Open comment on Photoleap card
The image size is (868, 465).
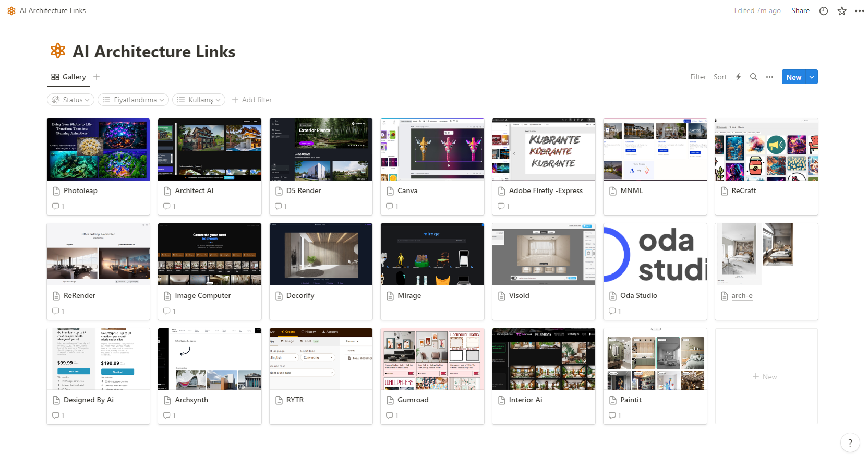coord(58,206)
